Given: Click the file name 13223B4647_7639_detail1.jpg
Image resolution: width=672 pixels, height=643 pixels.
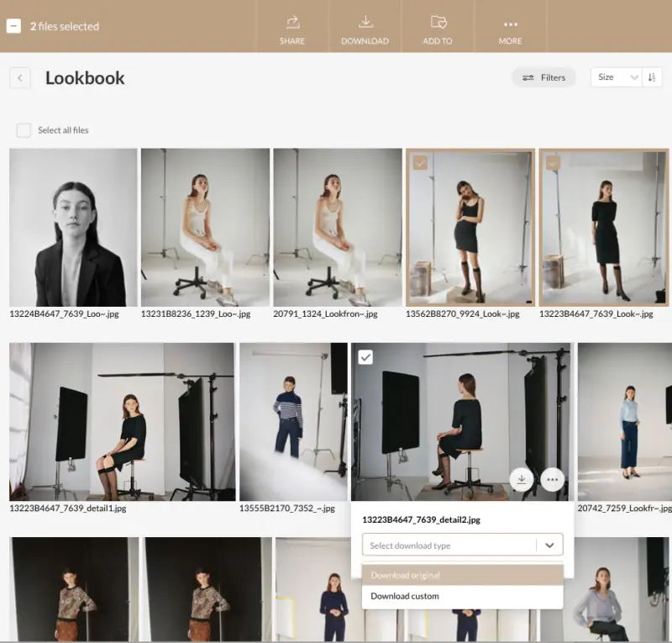Looking at the screenshot, I should [x=68, y=509].
